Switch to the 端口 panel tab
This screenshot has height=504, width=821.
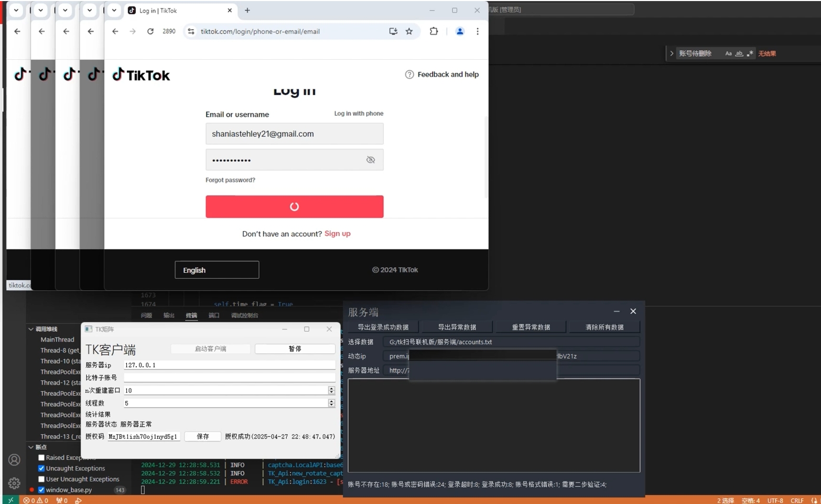pos(214,315)
